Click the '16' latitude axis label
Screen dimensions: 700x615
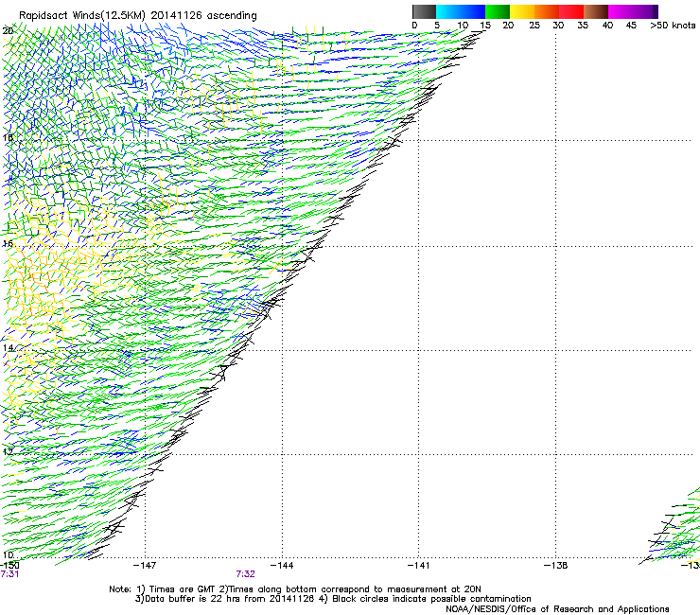tap(8, 243)
